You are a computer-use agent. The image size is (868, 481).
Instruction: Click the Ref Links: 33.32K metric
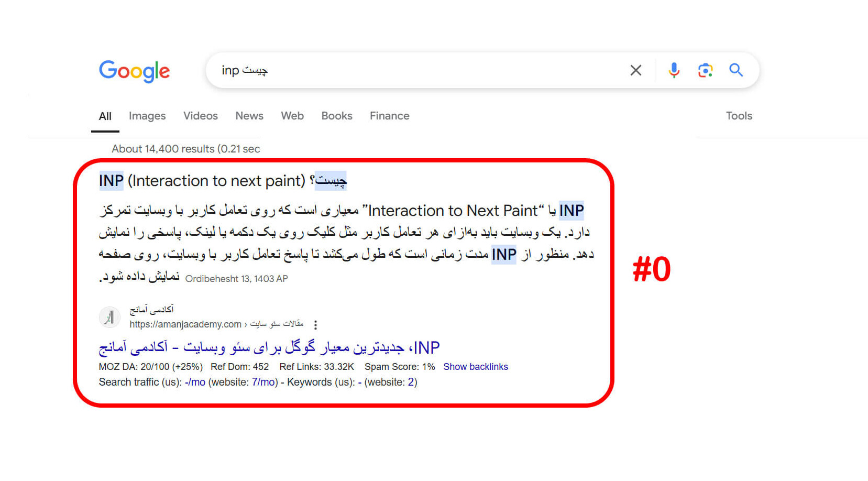[317, 367]
